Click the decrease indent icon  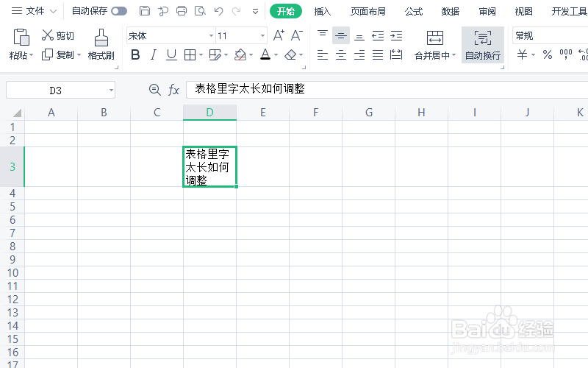(378, 35)
